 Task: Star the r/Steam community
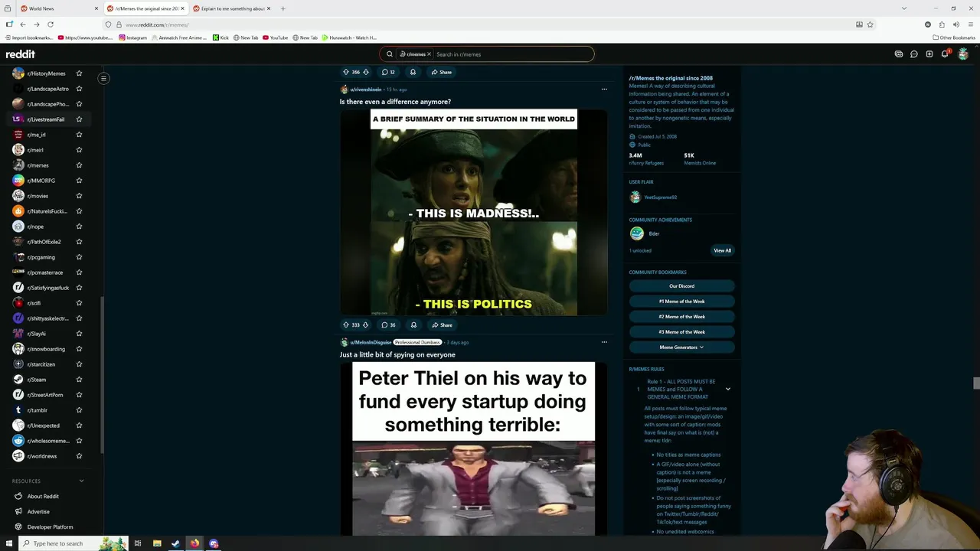pos(79,380)
